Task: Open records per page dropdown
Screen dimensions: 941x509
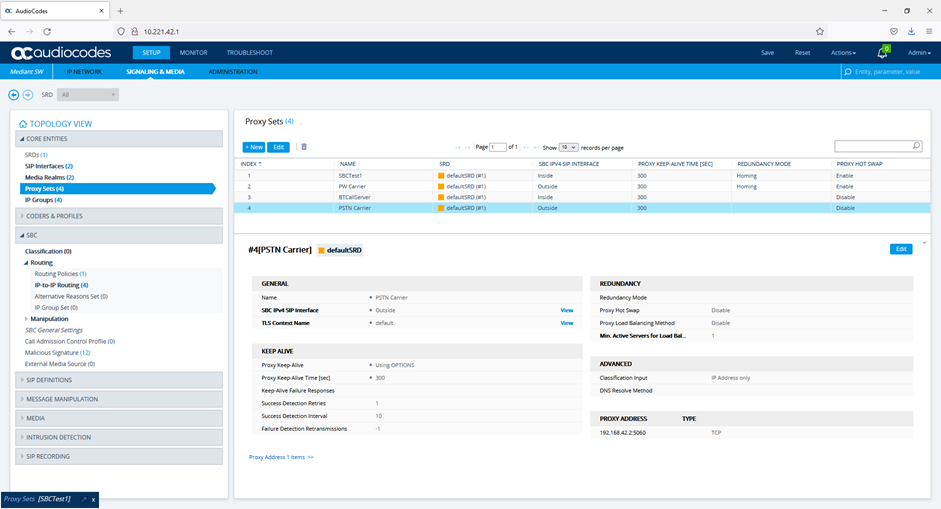Action: tap(568, 147)
